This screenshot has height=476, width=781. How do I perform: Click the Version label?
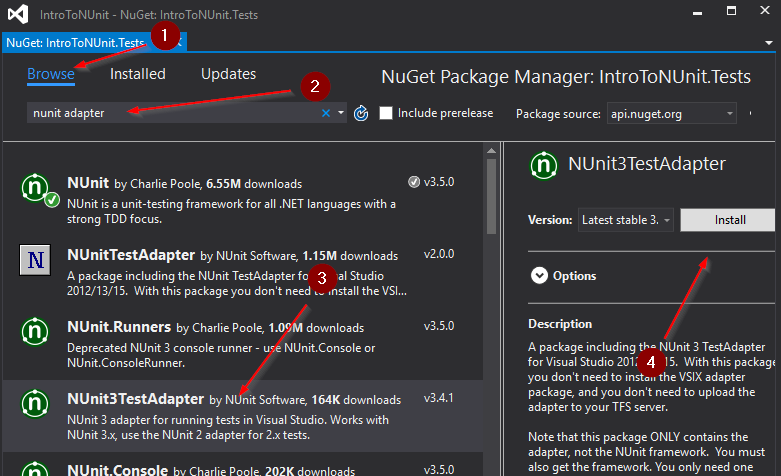[x=550, y=220]
